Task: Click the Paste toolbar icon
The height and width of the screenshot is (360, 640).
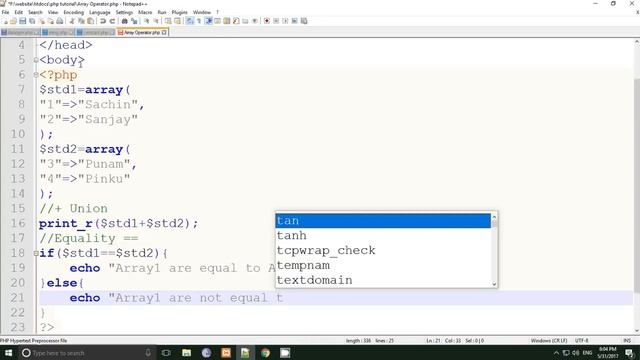Action: click(90, 21)
